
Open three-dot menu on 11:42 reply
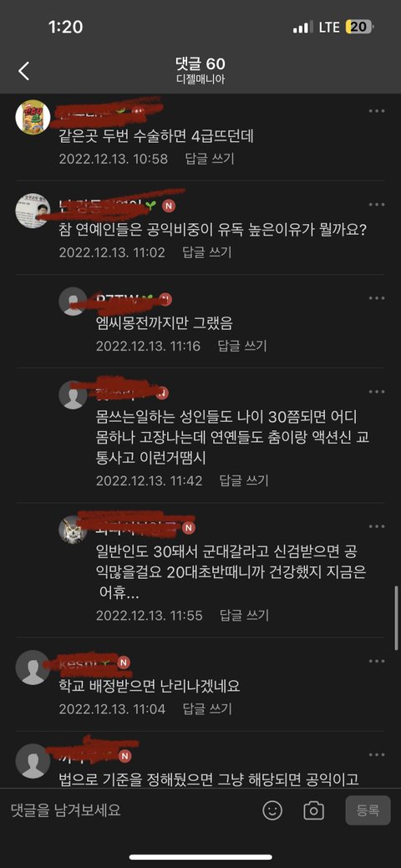[377, 392]
